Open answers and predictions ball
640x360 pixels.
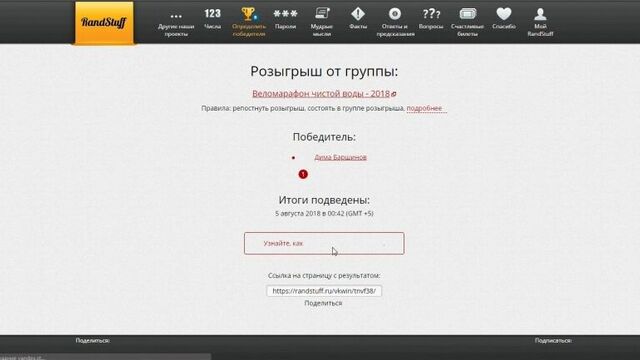pos(395,22)
